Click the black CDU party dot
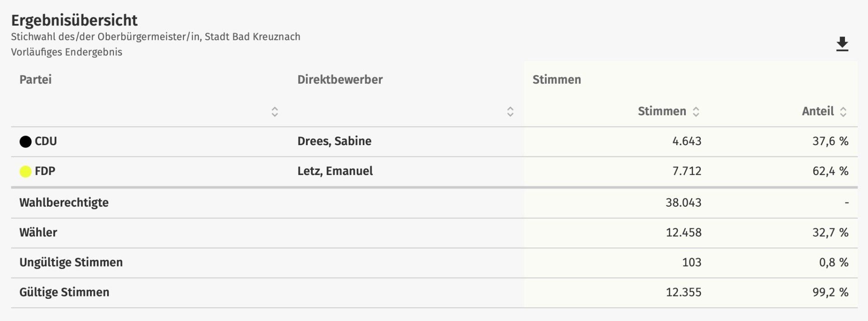 point(25,142)
